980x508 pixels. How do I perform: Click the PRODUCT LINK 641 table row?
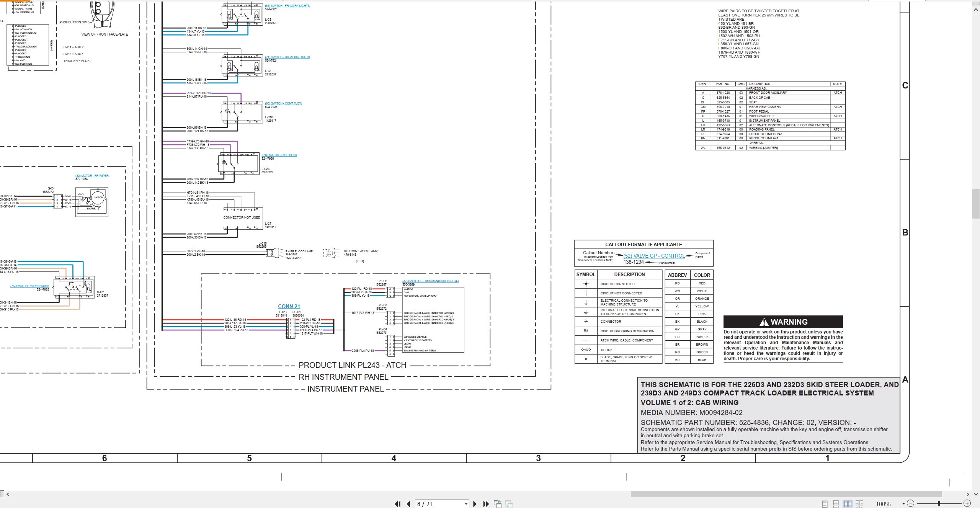coord(770,138)
